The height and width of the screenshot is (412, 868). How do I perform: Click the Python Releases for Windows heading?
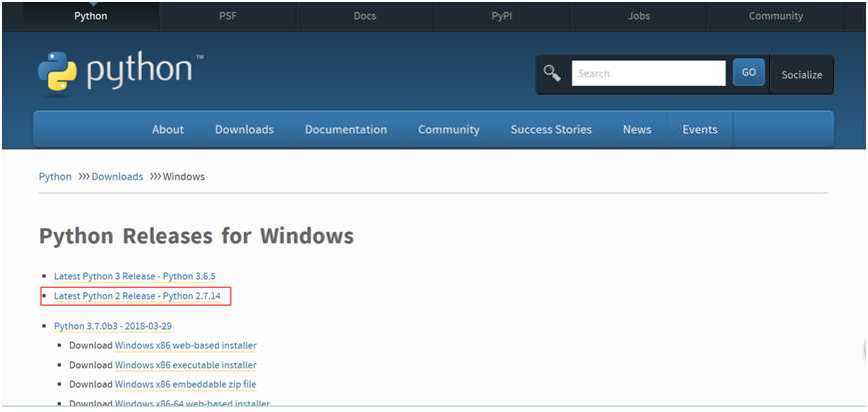pos(197,236)
